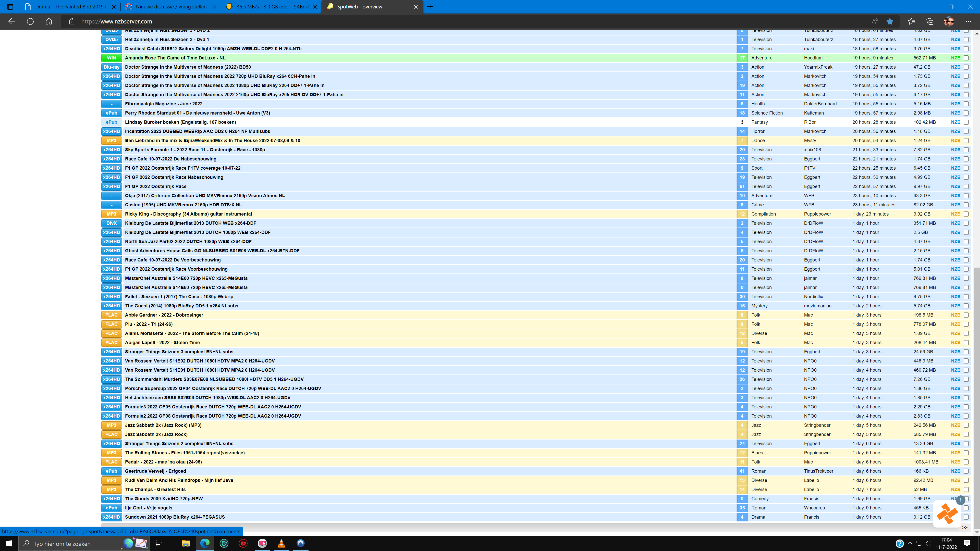Open the Settings and more ellipsis menu
980x551 pixels.
[x=968, y=21]
